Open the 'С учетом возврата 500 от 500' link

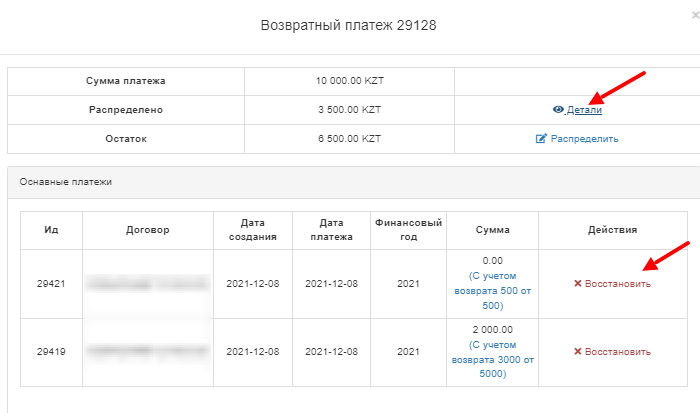point(491,290)
